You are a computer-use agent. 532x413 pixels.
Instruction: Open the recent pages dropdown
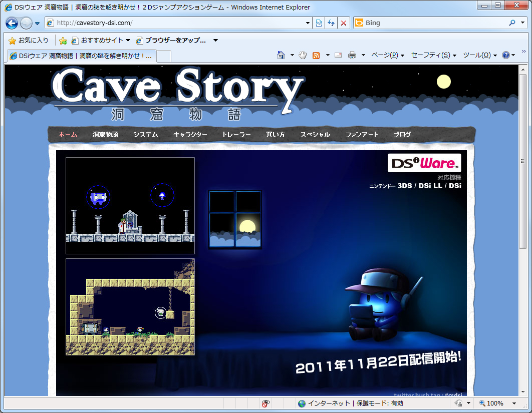37,23
